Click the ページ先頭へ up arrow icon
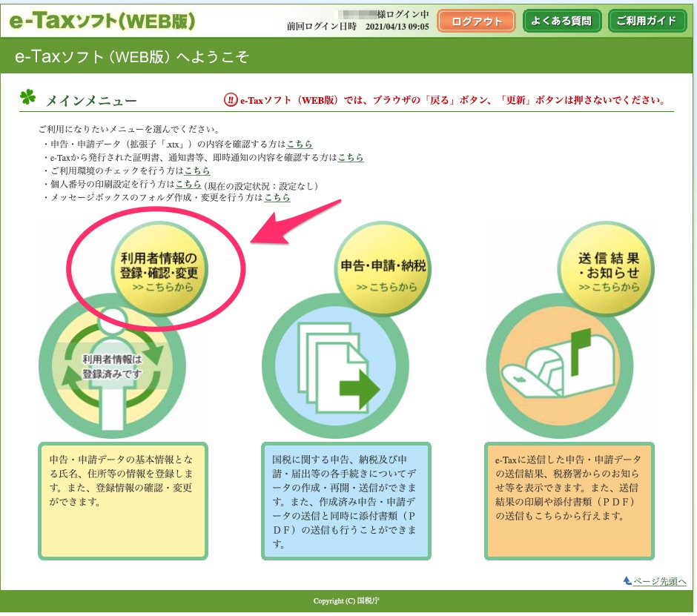This screenshot has width=697, height=616. click(x=627, y=580)
